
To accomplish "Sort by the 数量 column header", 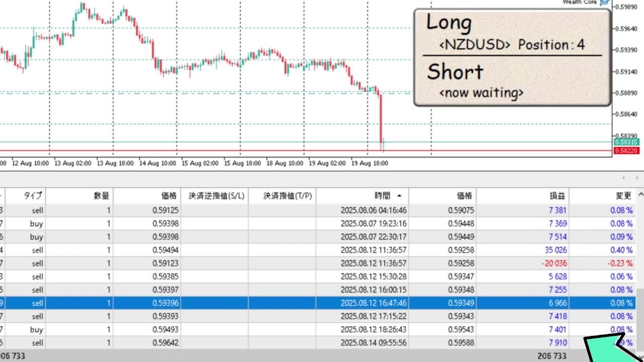I will (101, 196).
